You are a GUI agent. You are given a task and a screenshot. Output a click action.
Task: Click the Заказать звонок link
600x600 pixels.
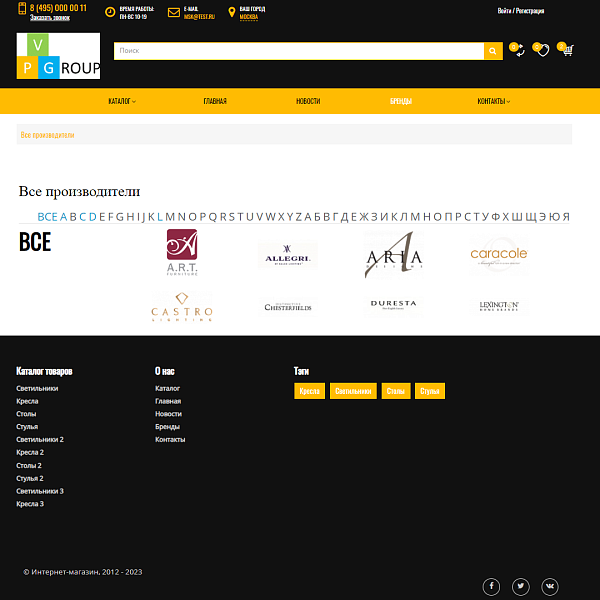pyautogui.click(x=50, y=18)
